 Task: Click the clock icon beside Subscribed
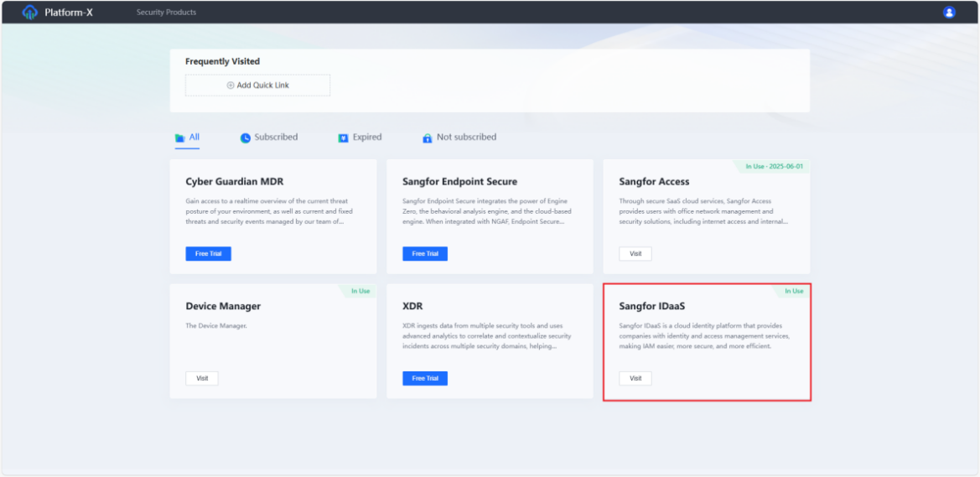tap(246, 137)
